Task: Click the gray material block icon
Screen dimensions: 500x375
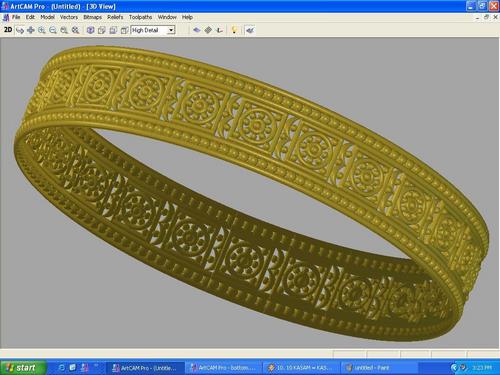Action: tap(208, 30)
